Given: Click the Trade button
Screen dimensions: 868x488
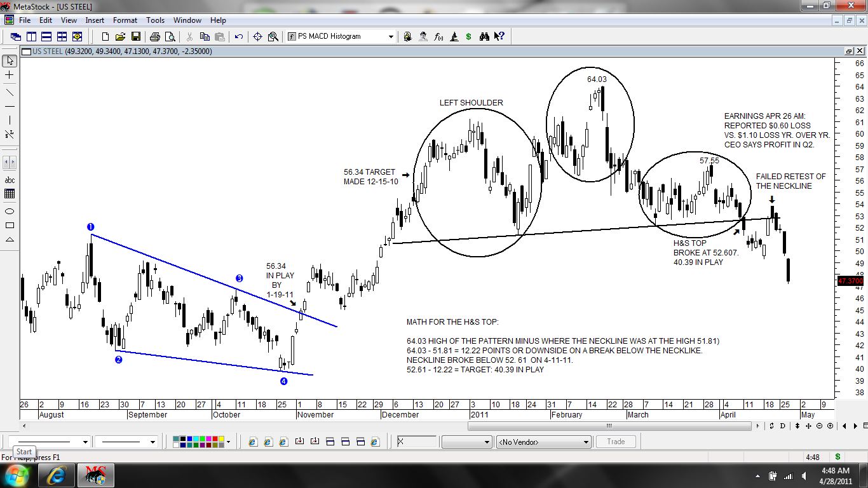Looking at the screenshot, I should [616, 441].
